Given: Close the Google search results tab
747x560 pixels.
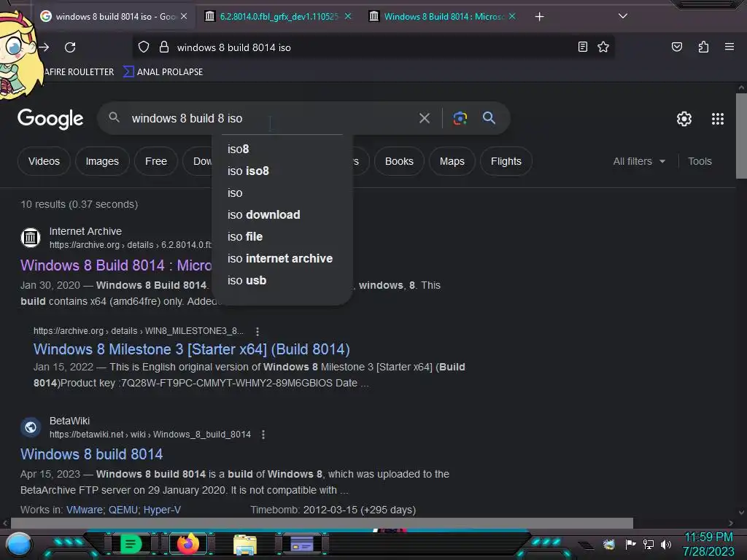Looking at the screenshot, I should [x=184, y=16].
